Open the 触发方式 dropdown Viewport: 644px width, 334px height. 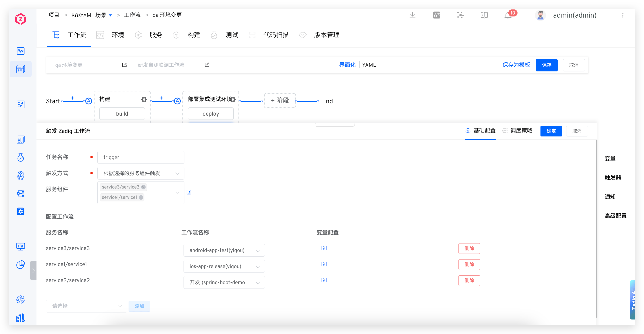pyautogui.click(x=141, y=173)
